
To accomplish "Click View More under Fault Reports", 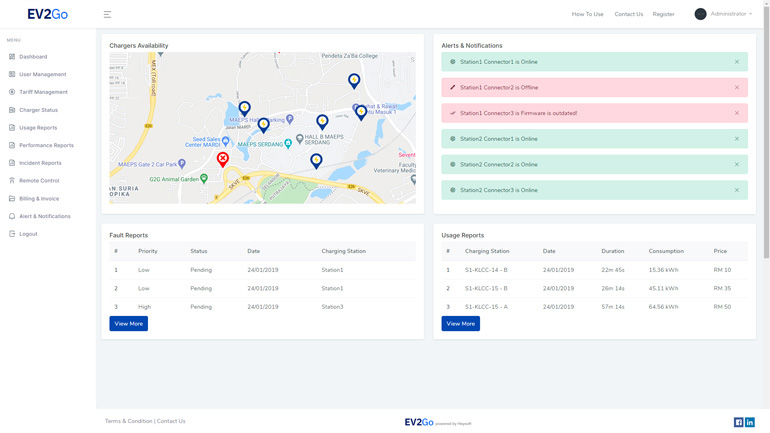I will [128, 324].
